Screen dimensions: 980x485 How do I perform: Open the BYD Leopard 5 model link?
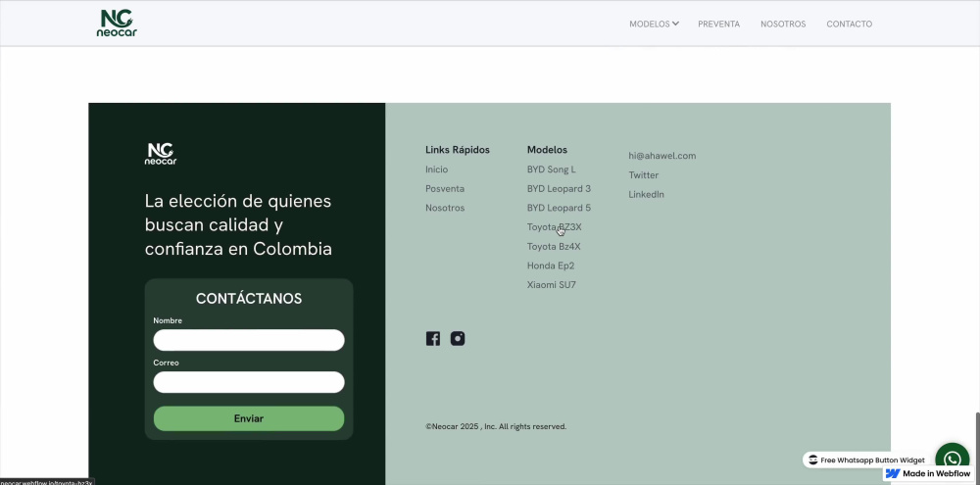[559, 208]
